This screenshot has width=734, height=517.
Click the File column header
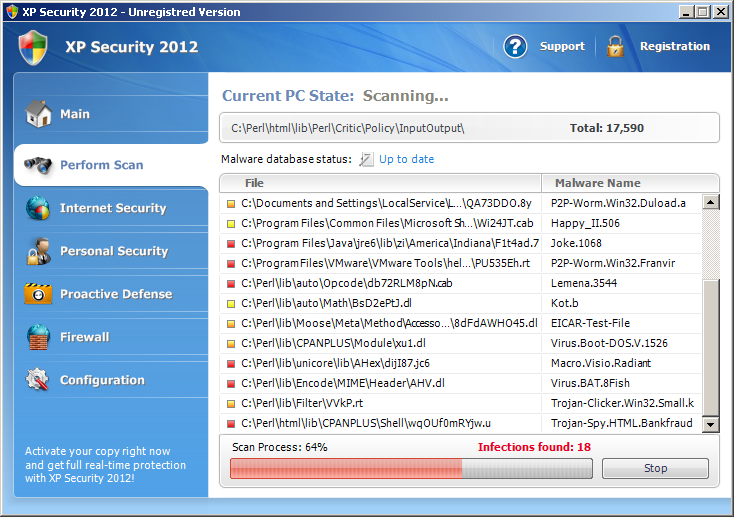[381, 183]
